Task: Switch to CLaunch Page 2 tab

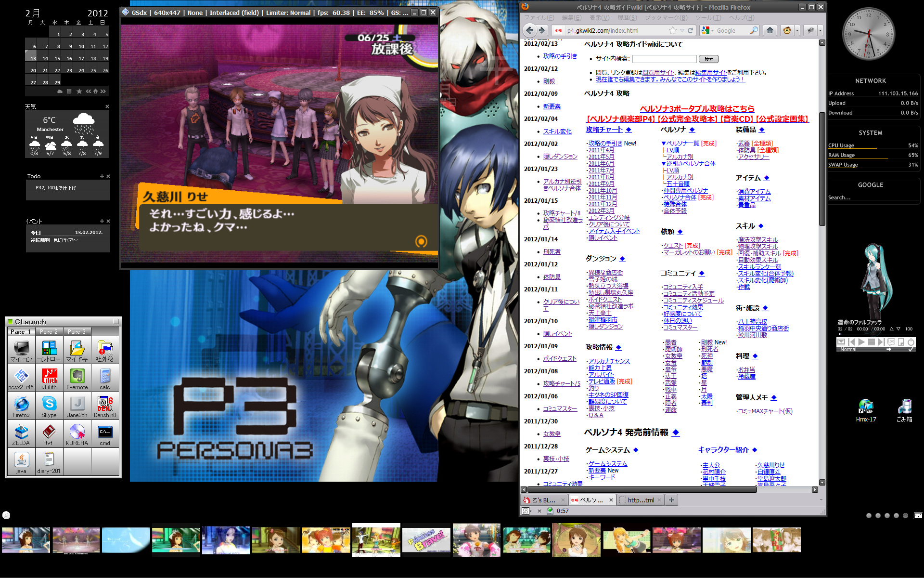Action: click(49, 331)
